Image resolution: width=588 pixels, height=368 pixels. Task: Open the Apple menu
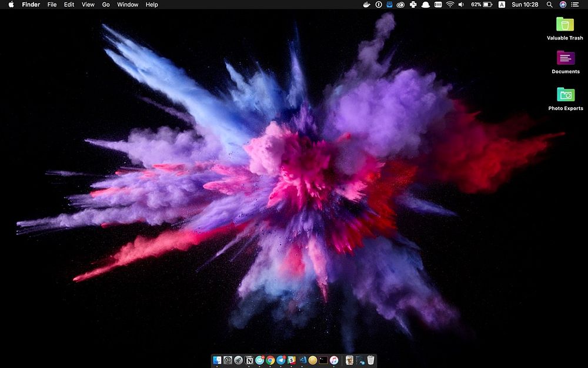point(11,5)
